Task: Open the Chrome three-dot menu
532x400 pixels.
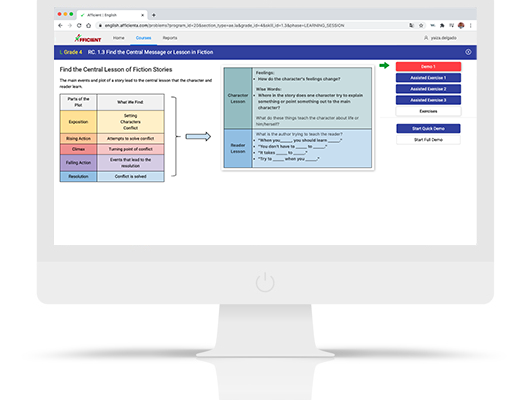Action: pos(471,25)
